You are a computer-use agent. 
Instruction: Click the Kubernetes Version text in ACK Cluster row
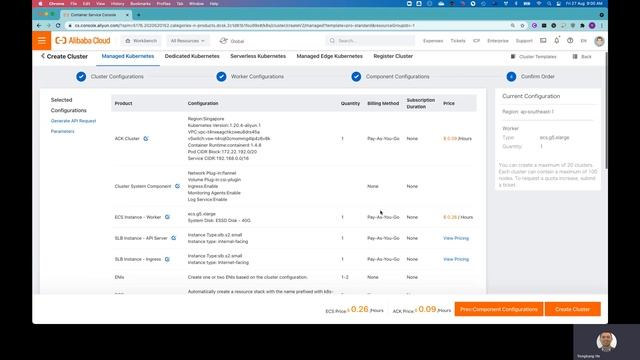(224, 125)
